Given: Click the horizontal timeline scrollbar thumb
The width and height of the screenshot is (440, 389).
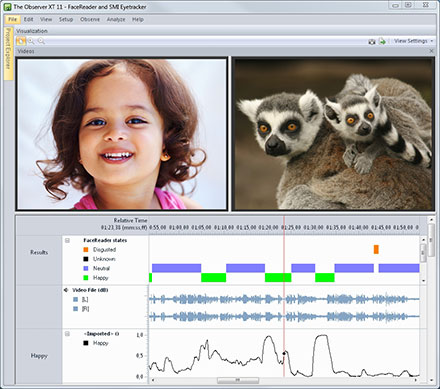Looking at the screenshot, I should point(238,380).
